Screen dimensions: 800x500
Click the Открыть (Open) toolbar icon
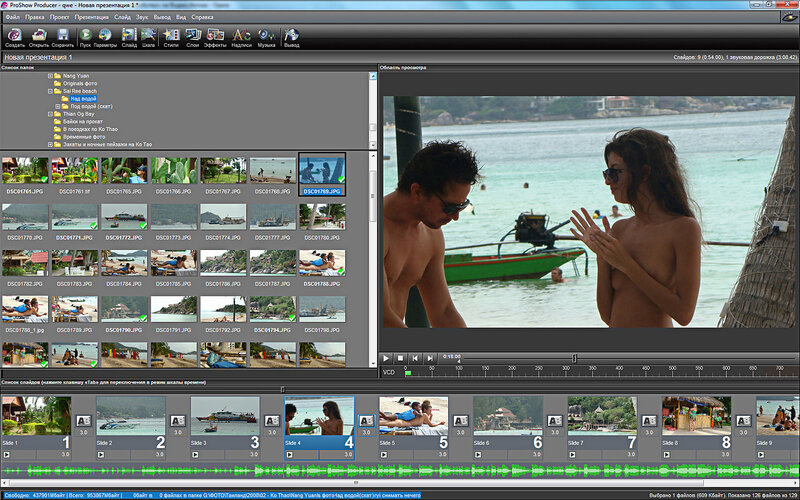(x=39, y=37)
